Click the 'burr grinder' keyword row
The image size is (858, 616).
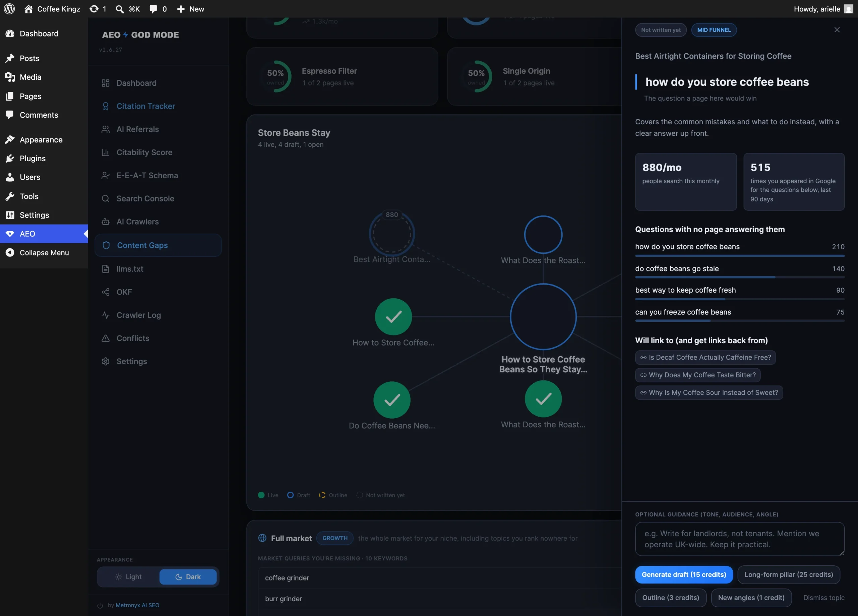pos(440,599)
